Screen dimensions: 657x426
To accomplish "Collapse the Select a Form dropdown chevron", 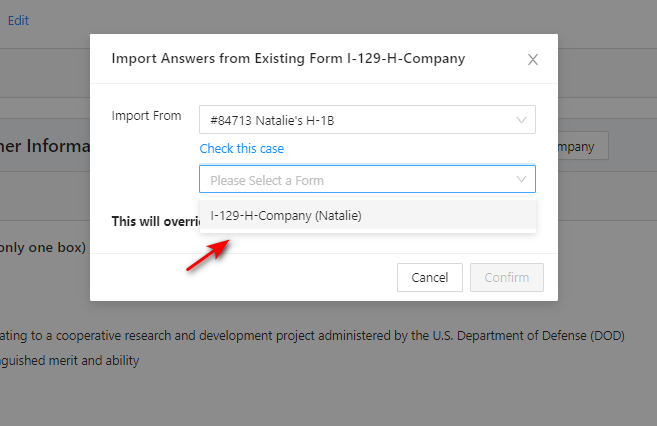I will pos(521,180).
